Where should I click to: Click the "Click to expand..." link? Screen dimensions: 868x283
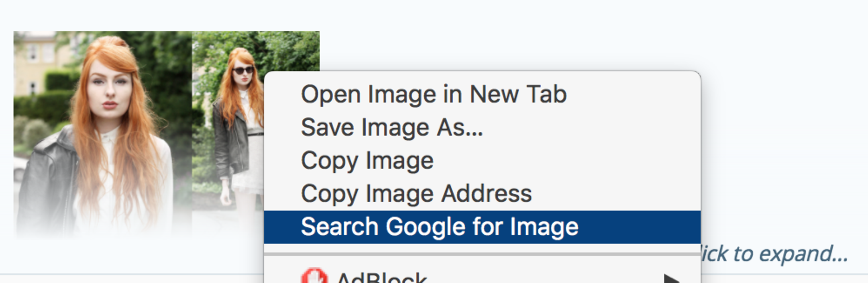(774, 254)
